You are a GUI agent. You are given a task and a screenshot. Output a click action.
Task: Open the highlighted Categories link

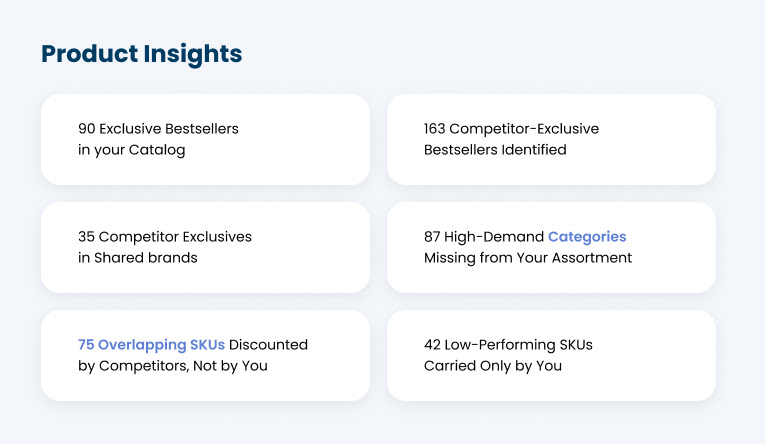coord(587,237)
